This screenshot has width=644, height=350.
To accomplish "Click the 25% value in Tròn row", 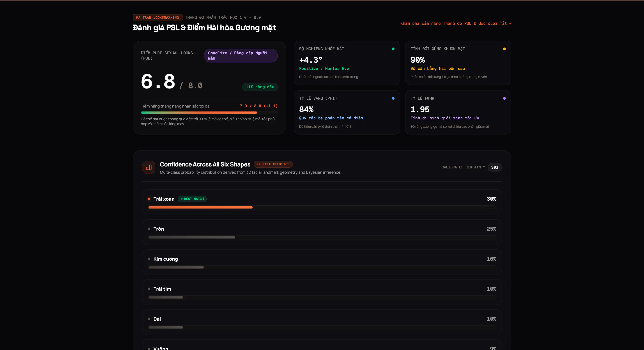I will click(x=491, y=229).
